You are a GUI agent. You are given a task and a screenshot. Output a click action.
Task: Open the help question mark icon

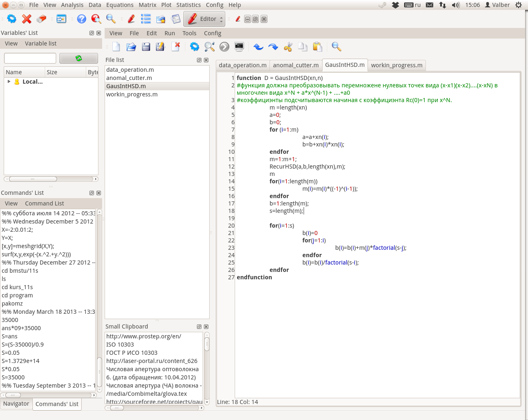[x=82, y=19]
